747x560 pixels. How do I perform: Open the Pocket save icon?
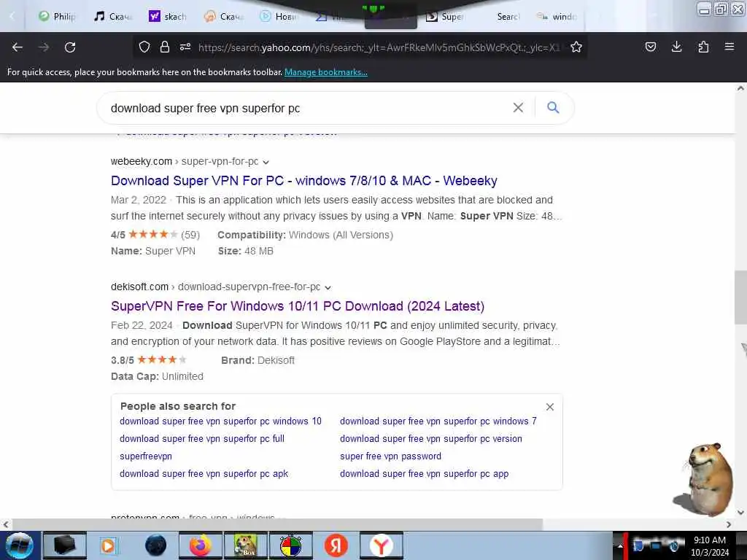(650, 47)
